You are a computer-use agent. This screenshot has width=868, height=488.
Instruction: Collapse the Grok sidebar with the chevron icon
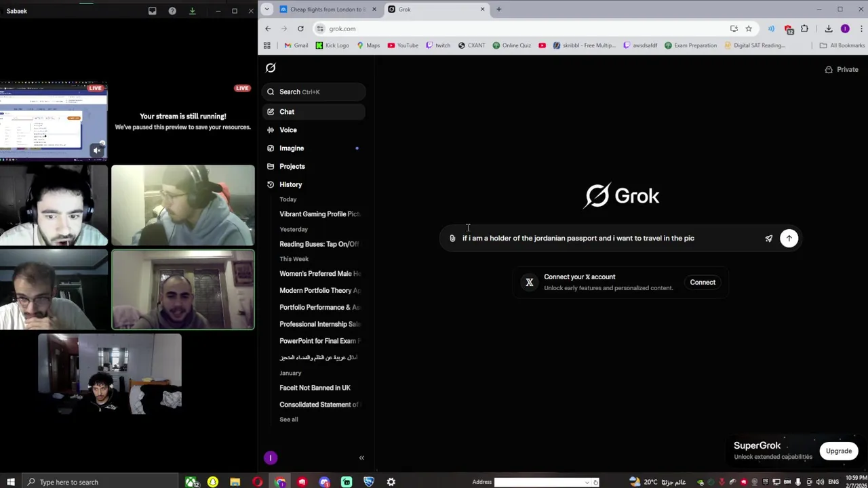point(361,458)
